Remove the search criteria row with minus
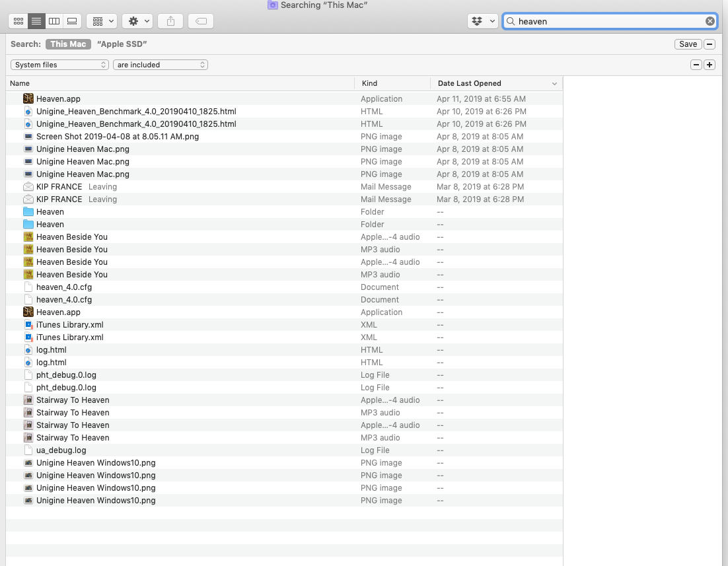The width and height of the screenshot is (728, 566). click(696, 65)
